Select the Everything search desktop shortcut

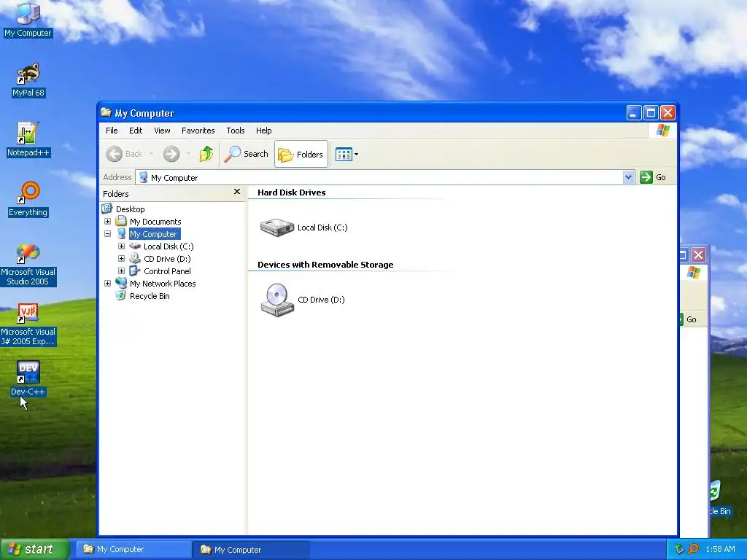point(28,199)
